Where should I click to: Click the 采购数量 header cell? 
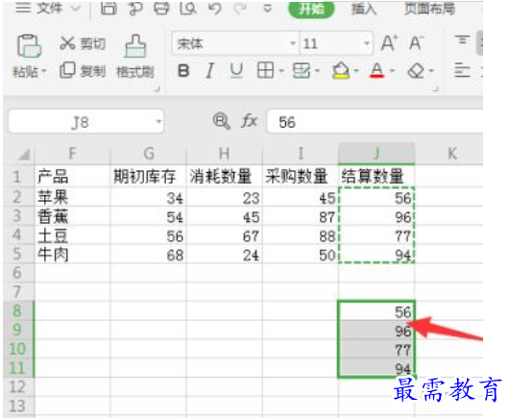click(301, 176)
